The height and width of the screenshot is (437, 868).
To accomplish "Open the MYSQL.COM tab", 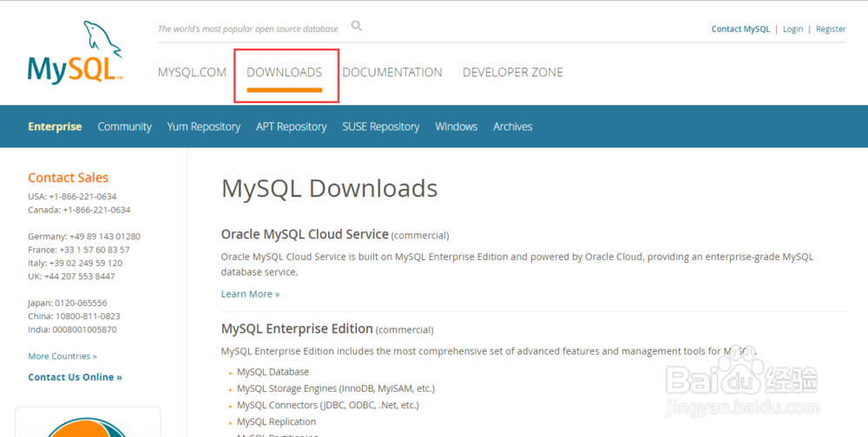I will click(192, 73).
